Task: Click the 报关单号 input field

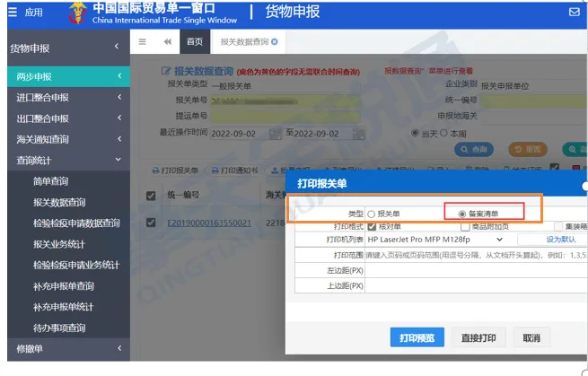Action: pos(285,101)
